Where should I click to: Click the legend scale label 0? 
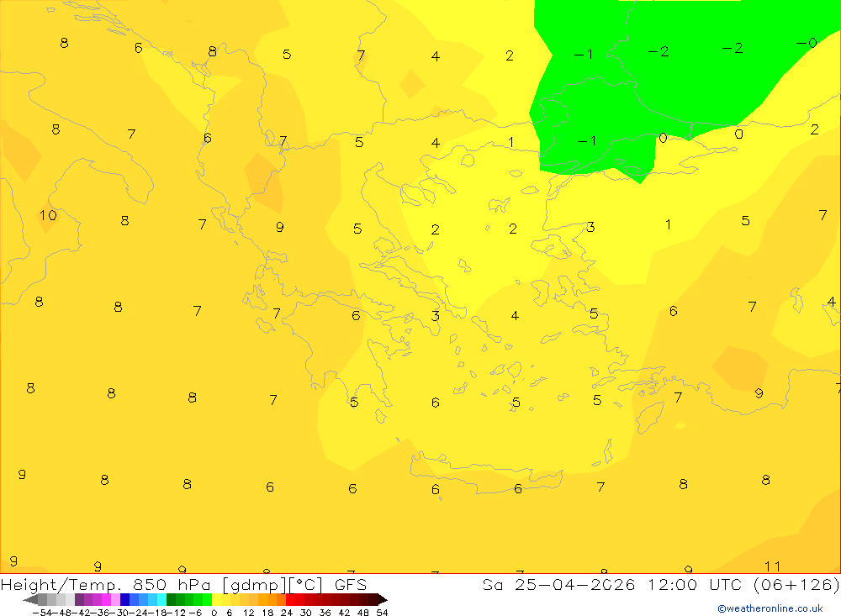(x=214, y=613)
